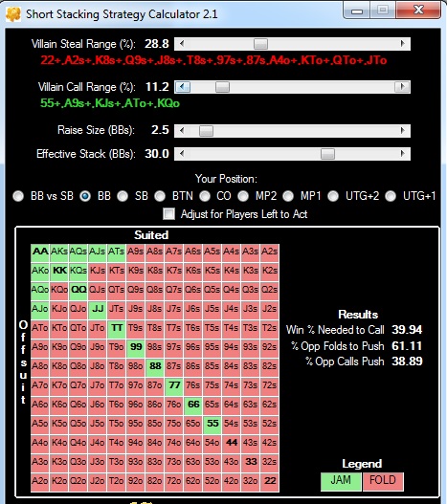Click the Villain Call Range slider thumb

[222, 87]
